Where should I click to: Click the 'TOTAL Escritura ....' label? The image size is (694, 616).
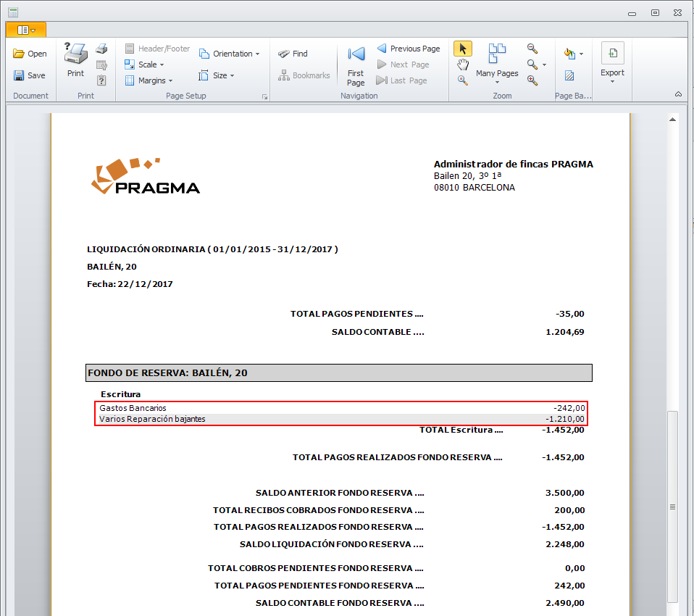click(461, 430)
